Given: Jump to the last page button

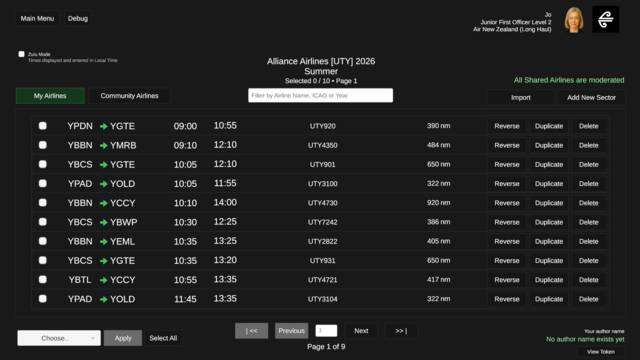Looking at the screenshot, I should [x=401, y=331].
